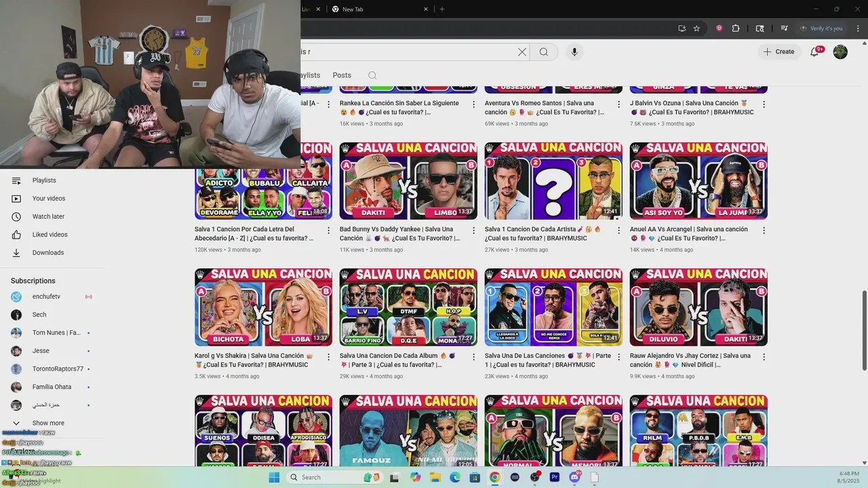Click the YouTube page vertical scrollbar

click(864, 331)
